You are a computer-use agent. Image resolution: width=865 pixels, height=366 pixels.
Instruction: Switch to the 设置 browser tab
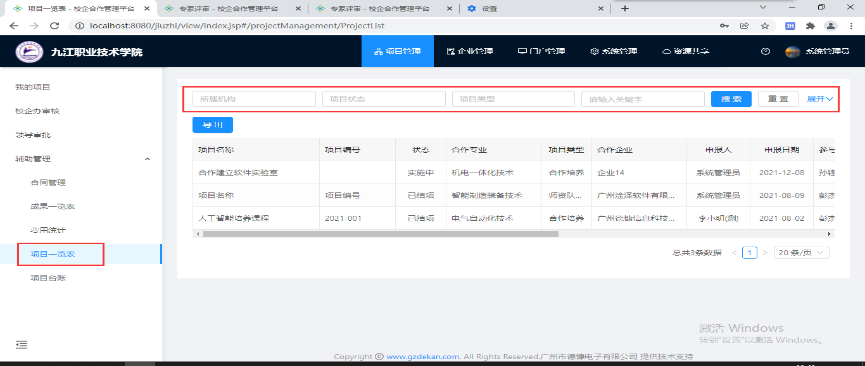(536, 8)
